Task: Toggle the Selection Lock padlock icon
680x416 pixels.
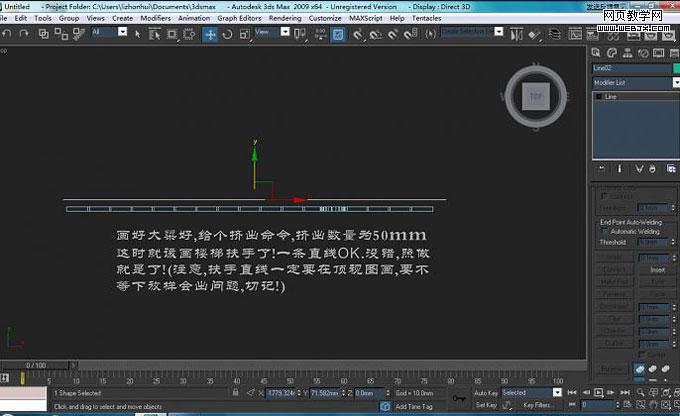Action: point(235,393)
